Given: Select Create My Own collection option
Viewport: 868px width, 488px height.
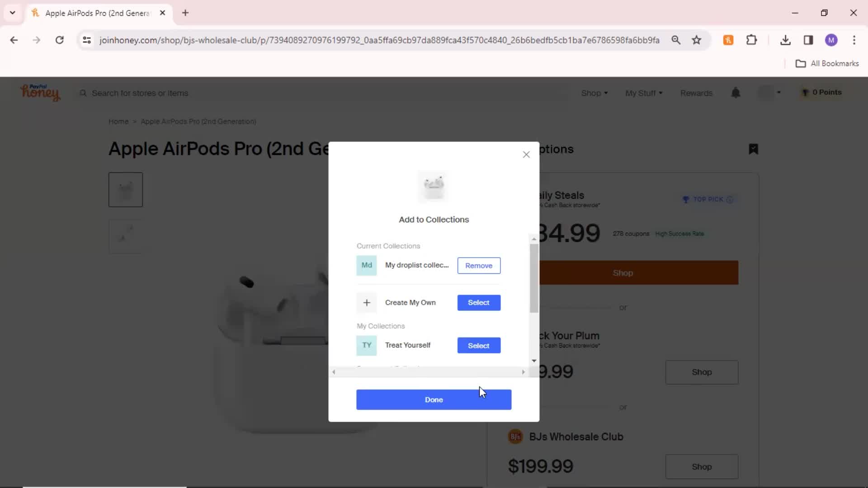Looking at the screenshot, I should pyautogui.click(x=479, y=302).
